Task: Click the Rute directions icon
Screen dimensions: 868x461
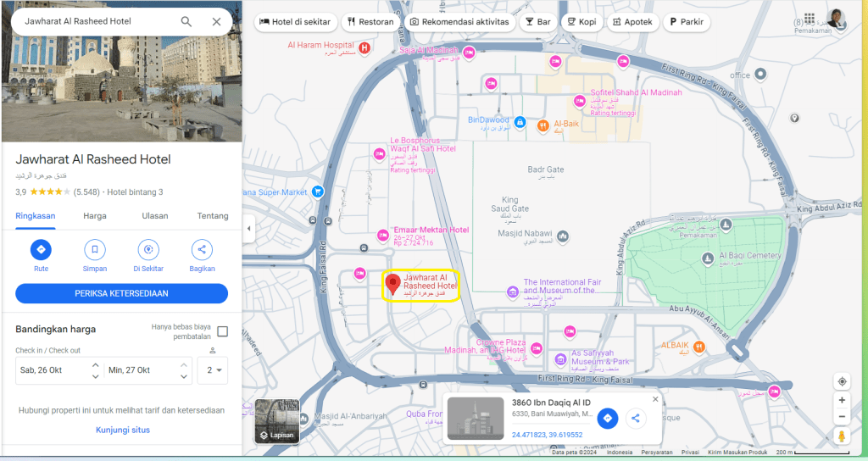Action: [41, 250]
